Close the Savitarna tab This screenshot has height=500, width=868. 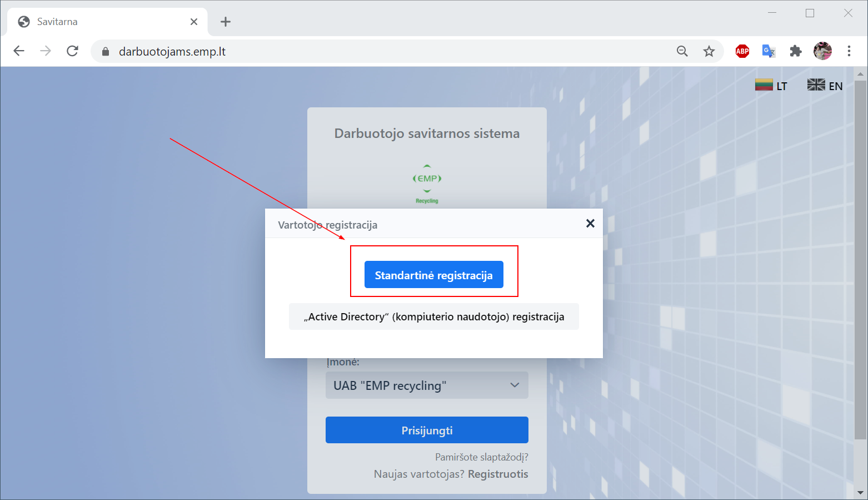tap(194, 22)
